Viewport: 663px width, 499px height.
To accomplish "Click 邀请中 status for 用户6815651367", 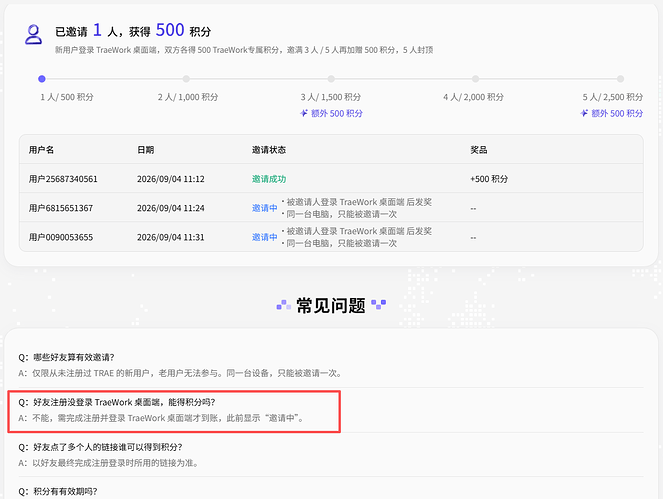I will (265, 208).
